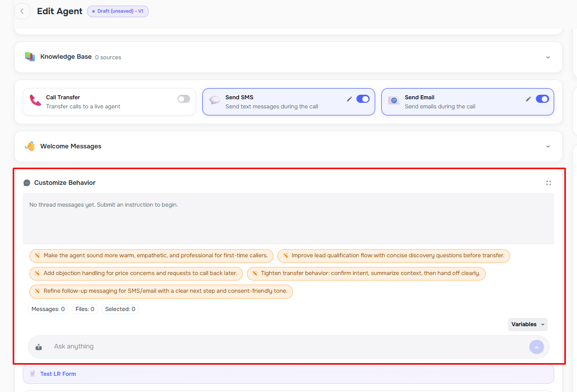Disable the Send Email toggle
Screen dimensions: 577x392
[543, 99]
